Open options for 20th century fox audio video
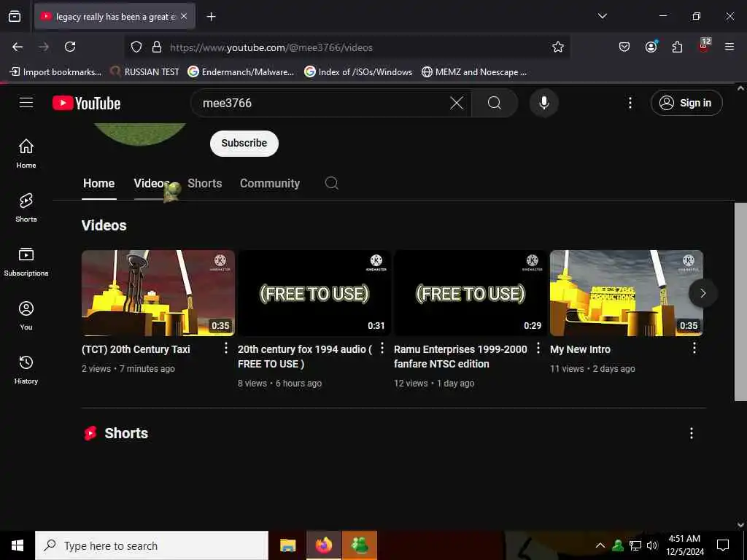Image resolution: width=747 pixels, height=560 pixels. tap(382, 348)
